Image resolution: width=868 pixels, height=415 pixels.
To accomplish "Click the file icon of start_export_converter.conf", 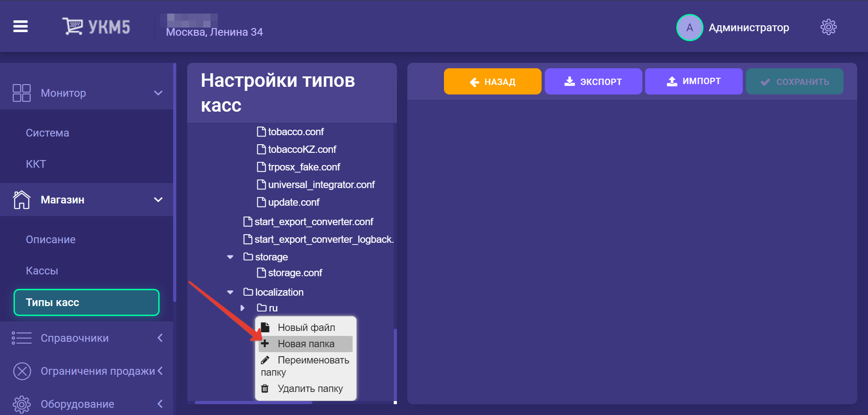I will tap(248, 222).
